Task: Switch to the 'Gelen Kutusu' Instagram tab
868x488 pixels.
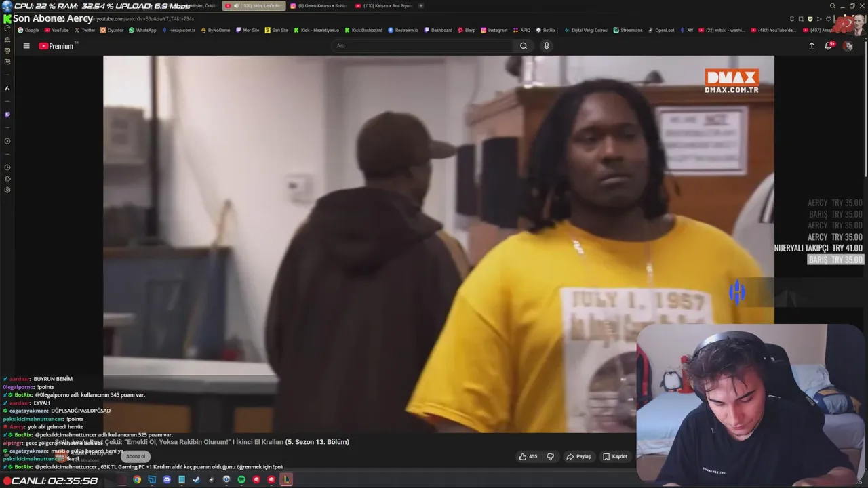Action: click(319, 6)
